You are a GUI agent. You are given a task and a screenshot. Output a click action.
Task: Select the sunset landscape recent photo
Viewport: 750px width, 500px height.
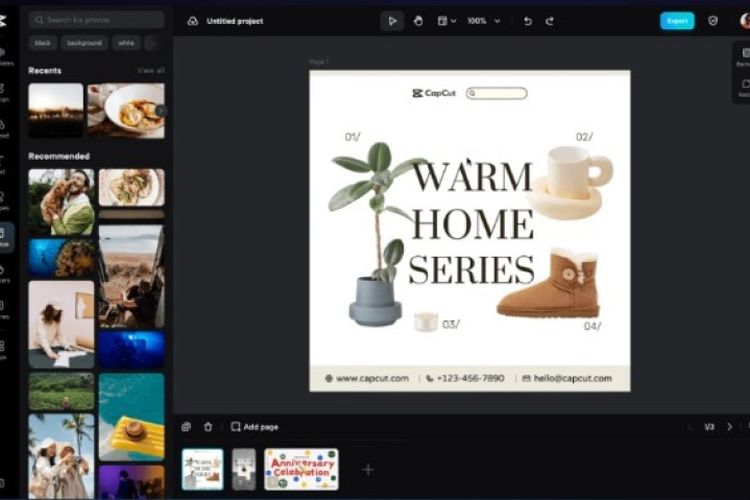point(55,111)
